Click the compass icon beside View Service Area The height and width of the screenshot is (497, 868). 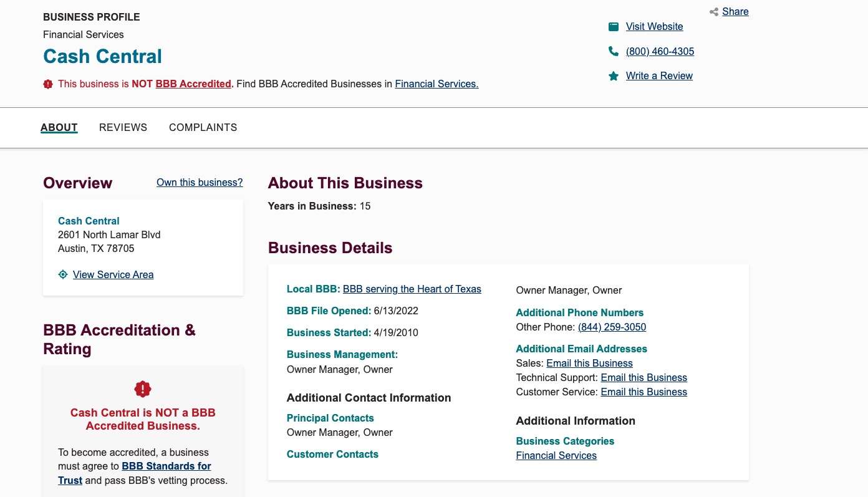[x=62, y=274]
